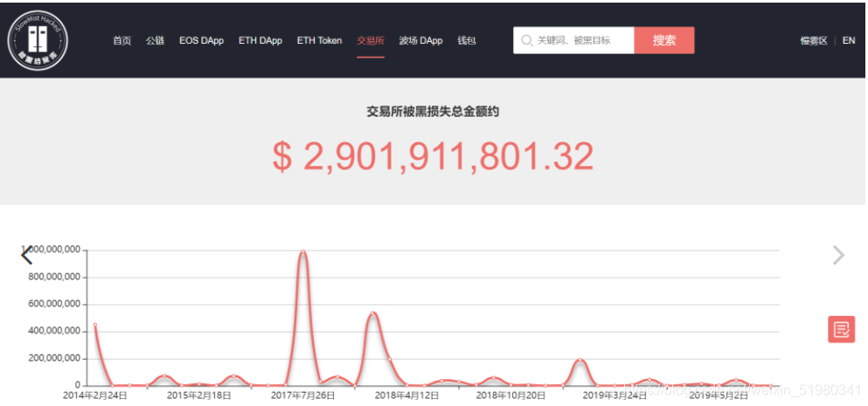
Task: Select the 2017年7月26日 peak data point
Action: (x=302, y=251)
